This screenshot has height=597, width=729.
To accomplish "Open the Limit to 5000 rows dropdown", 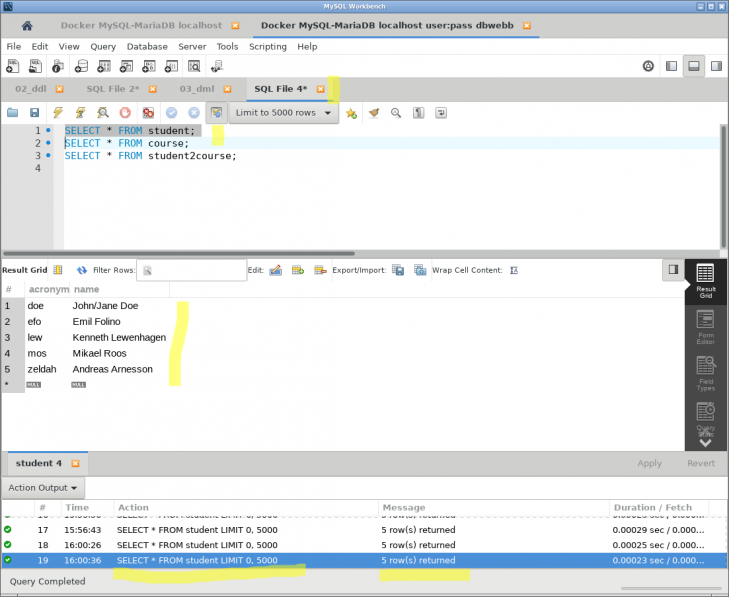I will (x=284, y=113).
